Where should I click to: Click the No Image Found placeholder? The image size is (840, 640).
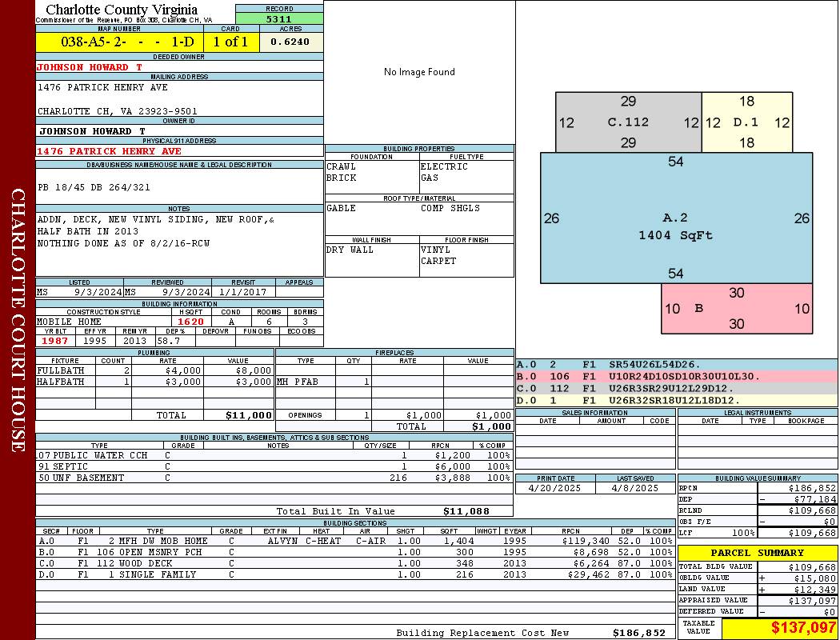419,72
